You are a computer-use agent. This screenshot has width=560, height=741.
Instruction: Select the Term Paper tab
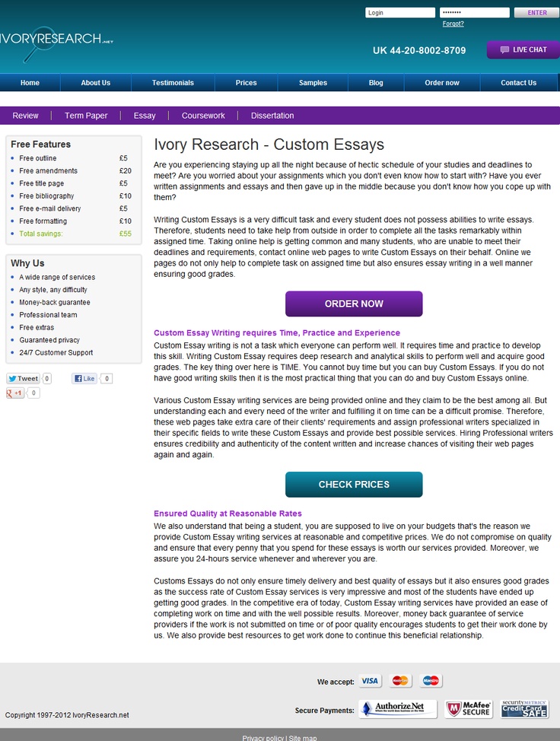click(86, 116)
